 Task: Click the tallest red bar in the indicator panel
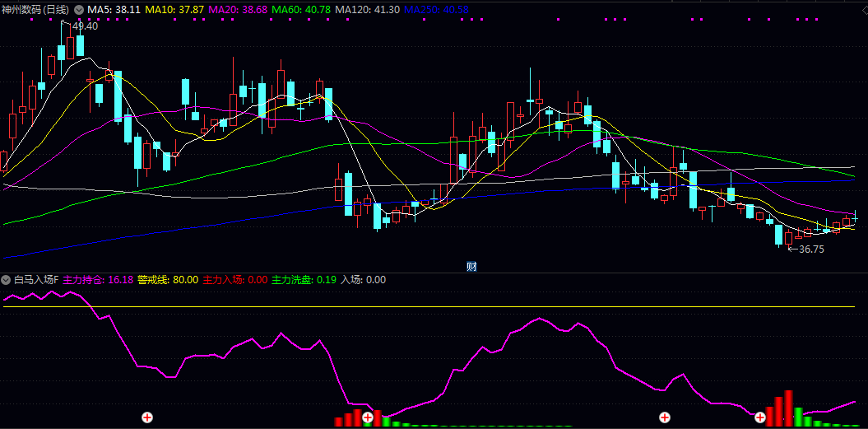[x=788, y=408]
